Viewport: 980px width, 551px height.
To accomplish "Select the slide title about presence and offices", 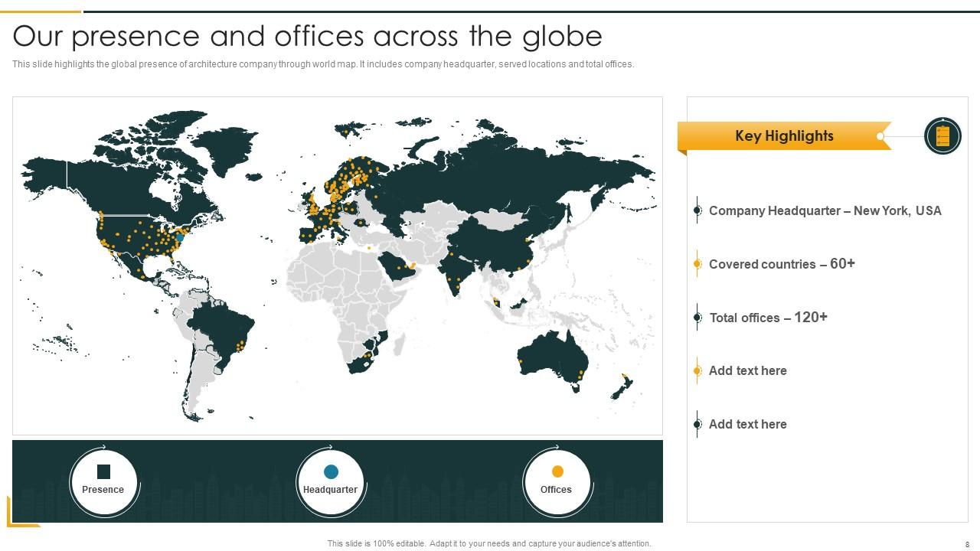I will [x=307, y=36].
